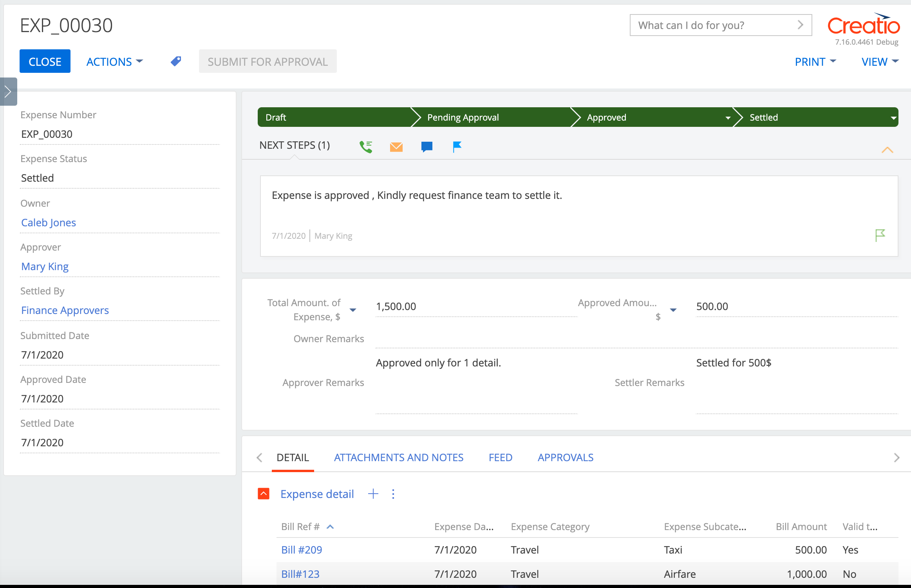Add a new Expense detail record with plus icon
This screenshot has width=911, height=588.
(x=373, y=494)
